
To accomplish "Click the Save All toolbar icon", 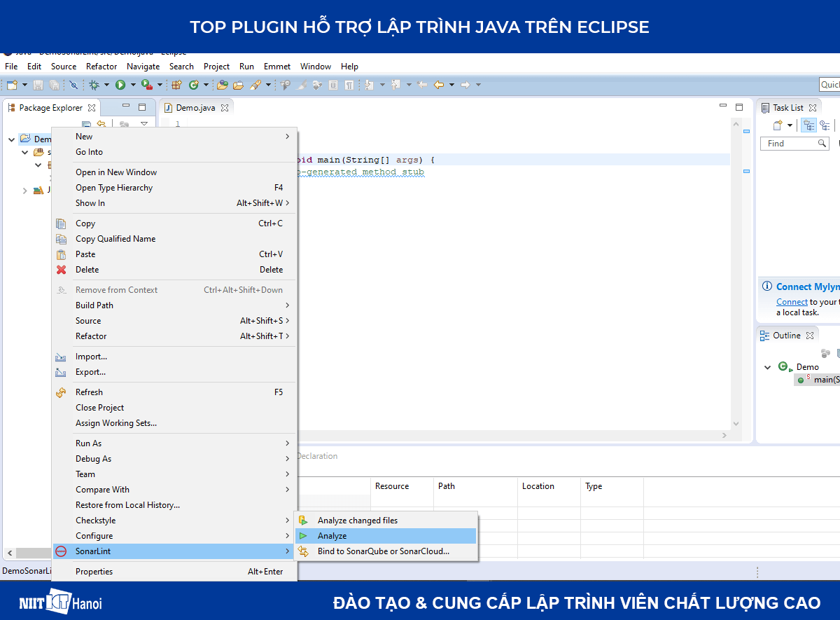I will (x=54, y=84).
